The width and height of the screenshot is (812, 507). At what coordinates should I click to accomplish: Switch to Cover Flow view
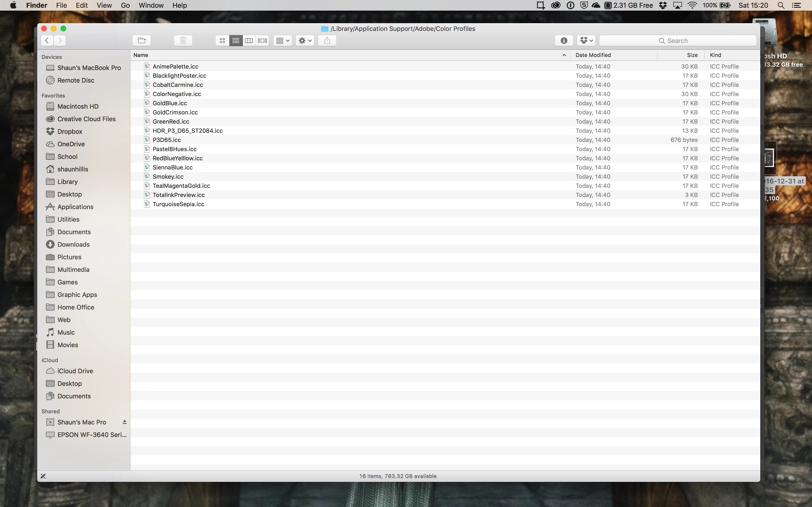[x=262, y=41]
